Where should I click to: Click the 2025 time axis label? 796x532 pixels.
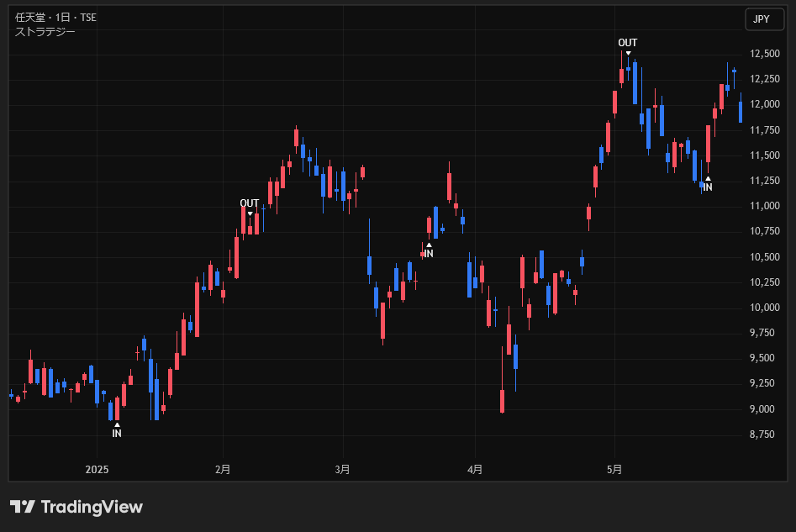click(x=97, y=470)
